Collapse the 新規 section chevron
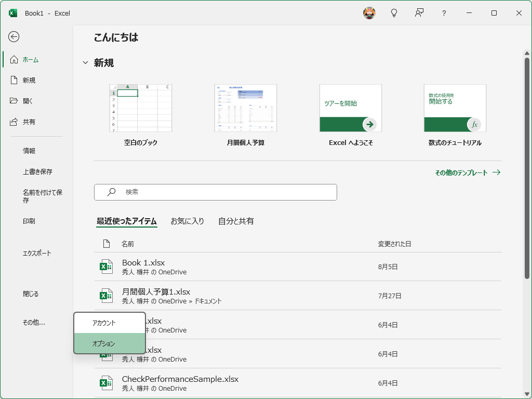532x399 pixels. (x=85, y=62)
